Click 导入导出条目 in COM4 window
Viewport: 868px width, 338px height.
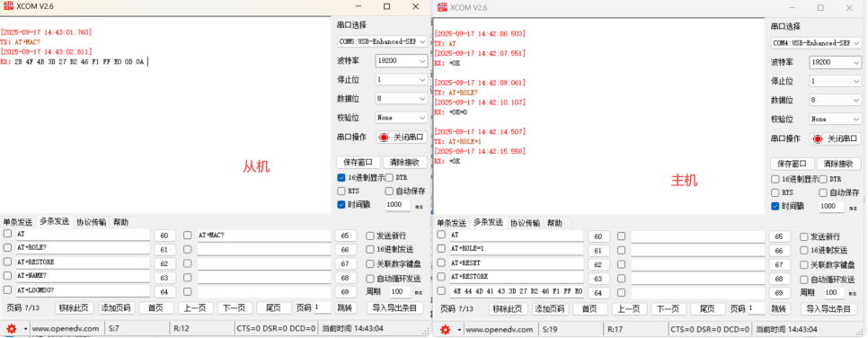point(828,308)
